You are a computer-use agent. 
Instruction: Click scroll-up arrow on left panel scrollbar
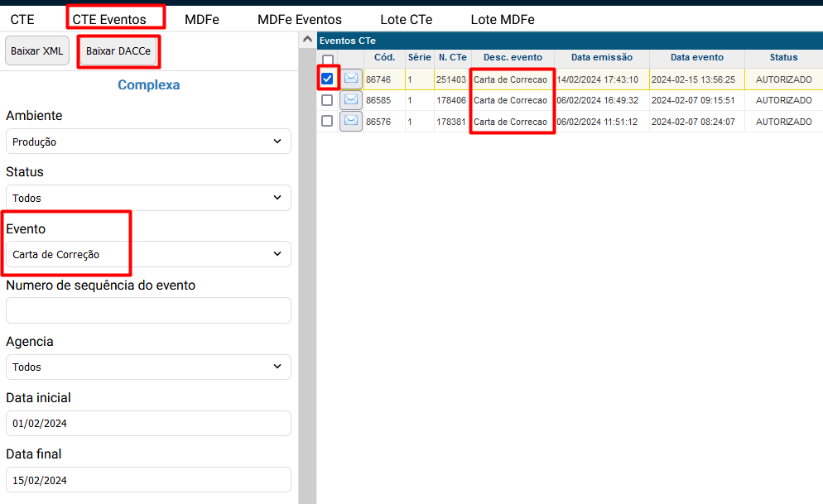pyautogui.click(x=307, y=39)
